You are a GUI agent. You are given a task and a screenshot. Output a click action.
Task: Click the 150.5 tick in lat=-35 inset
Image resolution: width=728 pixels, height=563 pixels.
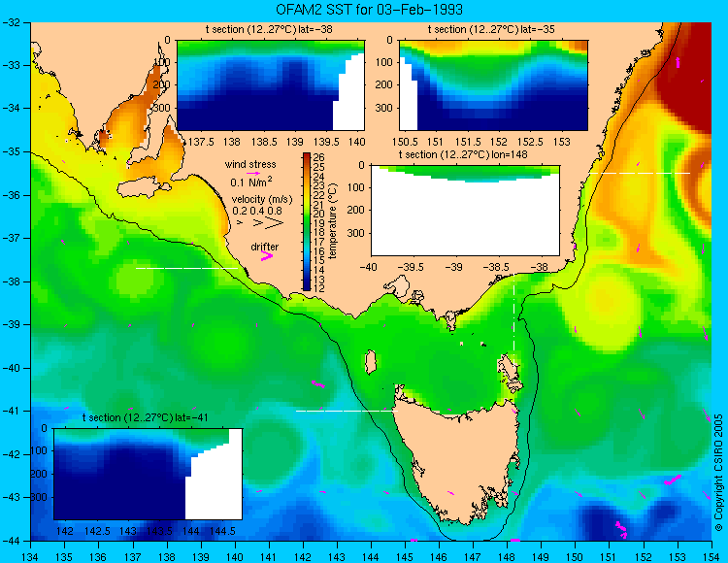(405, 142)
